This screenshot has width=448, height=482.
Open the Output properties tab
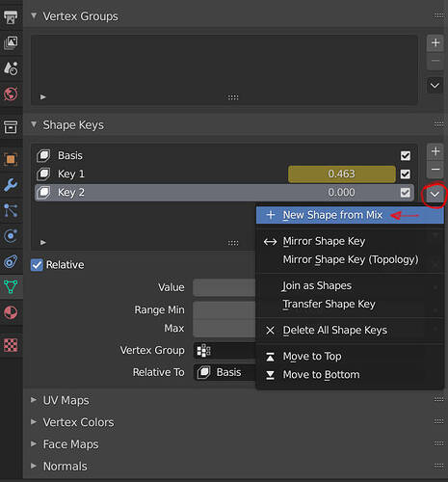(x=11, y=16)
